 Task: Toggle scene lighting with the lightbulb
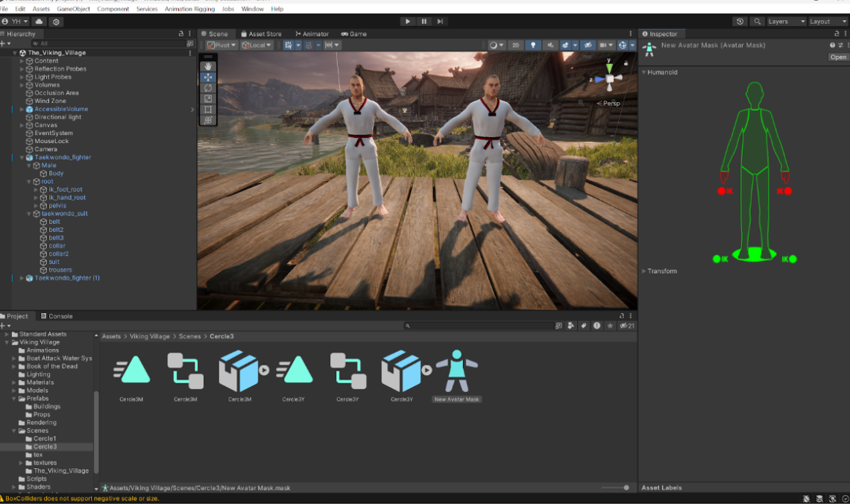[533, 45]
